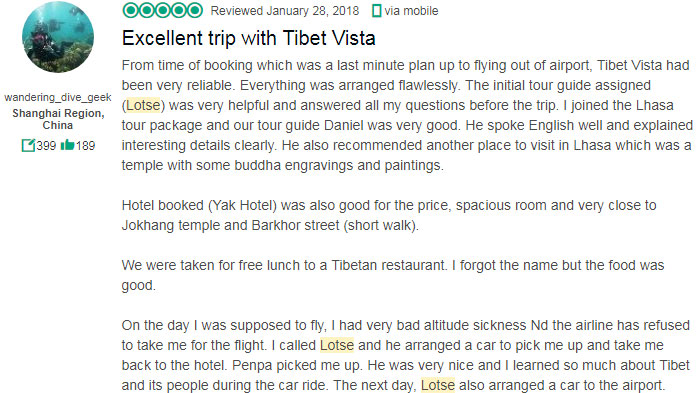Open review title Excellent trip with Tibet Vista
The height and width of the screenshot is (393, 700).
click(249, 38)
